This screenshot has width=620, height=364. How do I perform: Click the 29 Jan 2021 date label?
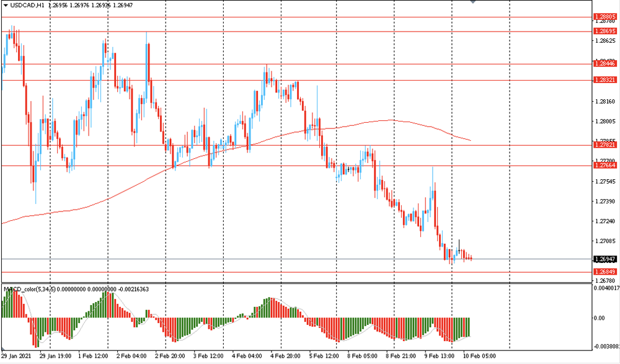(15, 357)
